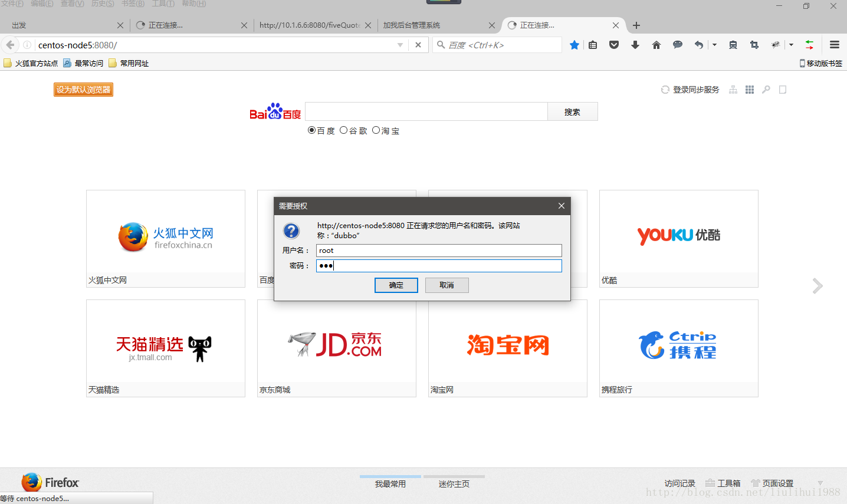847x504 pixels.
Task: Click the site info icon
Action: (27, 45)
